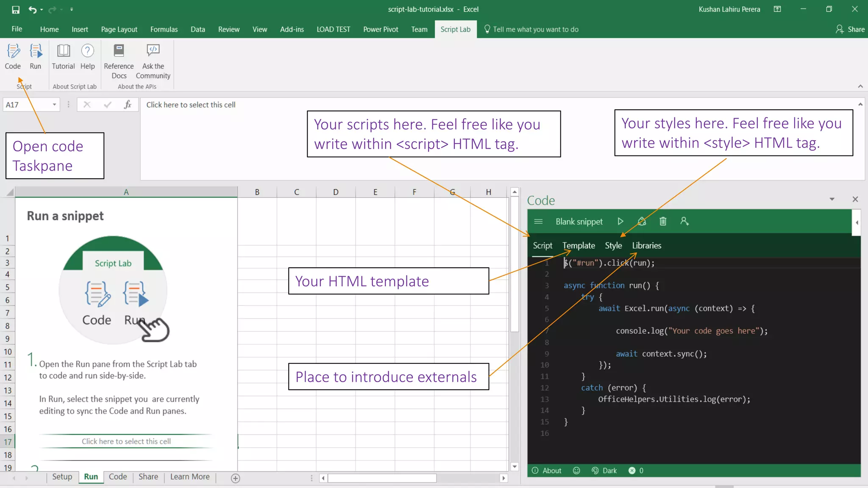Open the Power Pivot ribbon tab
This screenshot has height=488, width=868.
click(381, 29)
